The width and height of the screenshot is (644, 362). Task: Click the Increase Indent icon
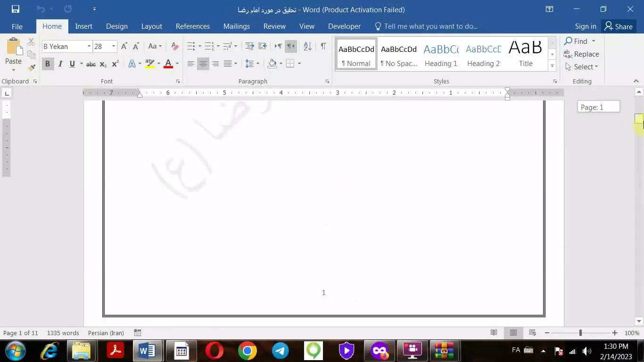(x=262, y=46)
